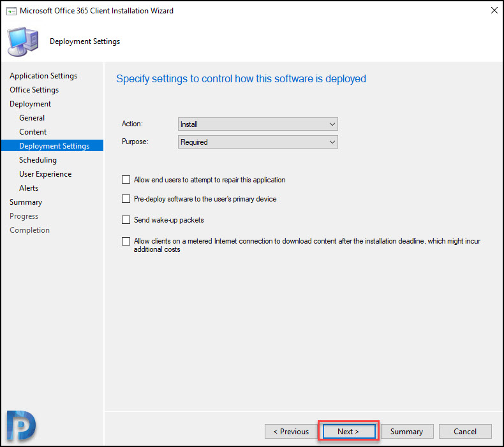Open the Action dropdown showing Install
504x447 pixels.
(x=258, y=124)
